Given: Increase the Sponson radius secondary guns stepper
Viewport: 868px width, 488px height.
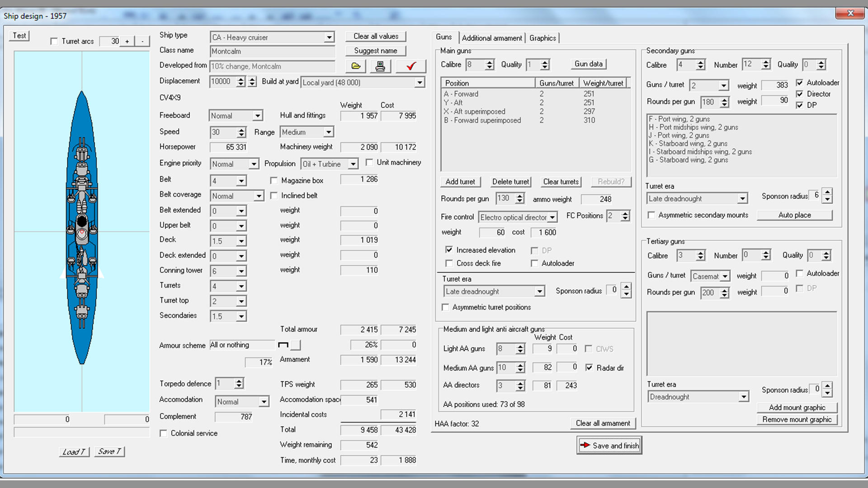Looking at the screenshot, I should pos(827,192).
